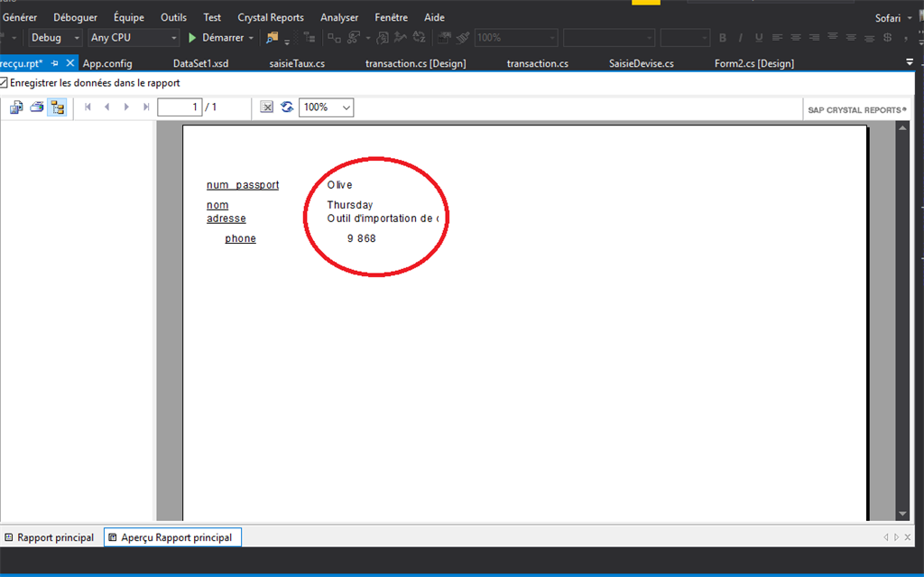Click the refresh report icon
Image resolution: width=924 pixels, height=577 pixels.
pyautogui.click(x=287, y=107)
